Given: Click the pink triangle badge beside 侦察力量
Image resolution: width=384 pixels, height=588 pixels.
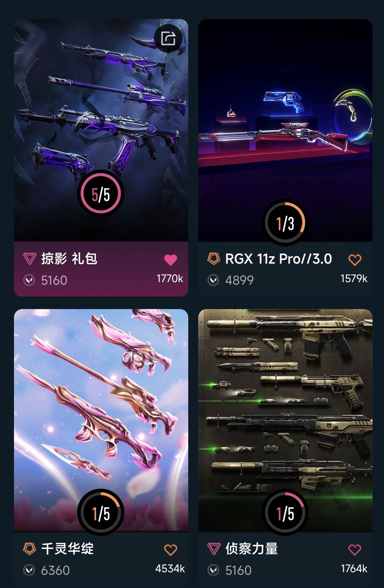Looking at the screenshot, I should click(214, 549).
